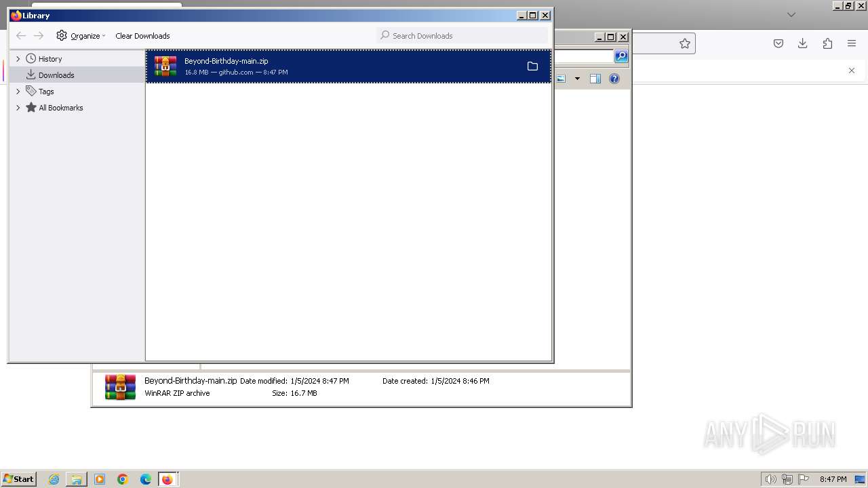The image size is (868, 488).
Task: Select the History entry in sidebar
Action: point(50,59)
